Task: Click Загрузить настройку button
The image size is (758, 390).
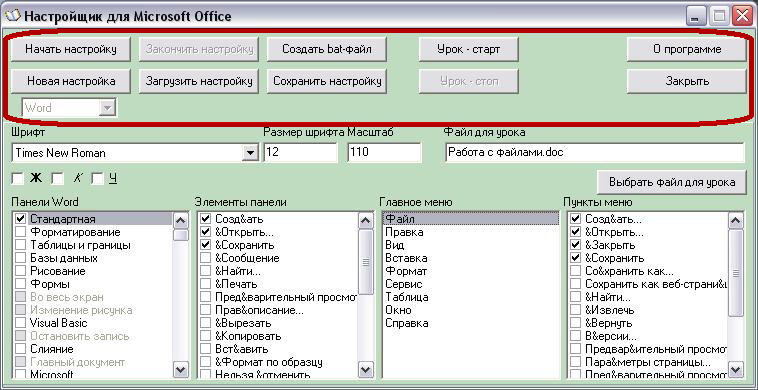Action: point(199,81)
